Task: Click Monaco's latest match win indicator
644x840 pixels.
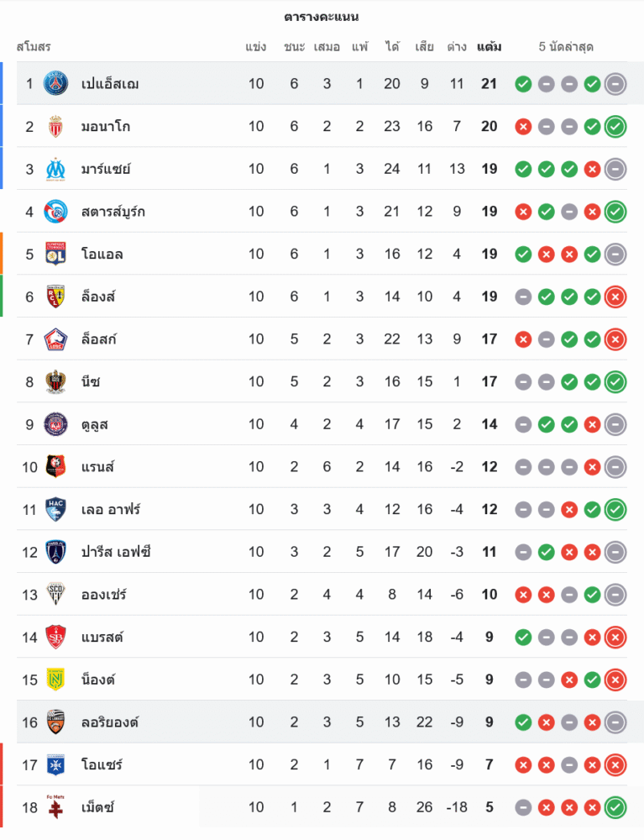Action: 615,126
